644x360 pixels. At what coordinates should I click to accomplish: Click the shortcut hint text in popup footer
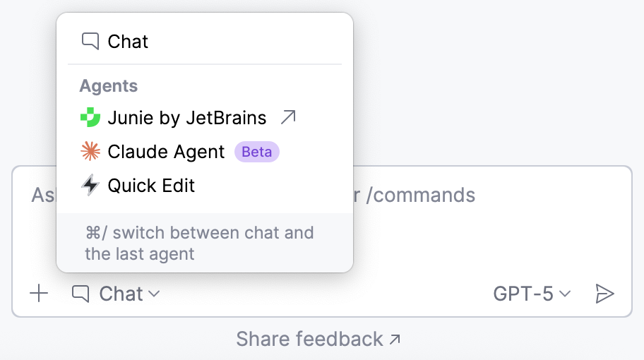199,243
